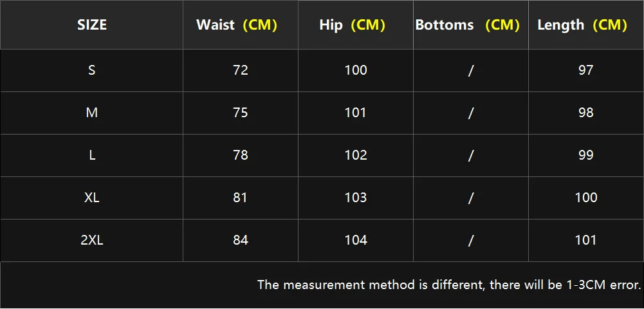The height and width of the screenshot is (309, 644).
Task: Choose the 2XL size cell
Action: [x=91, y=240]
